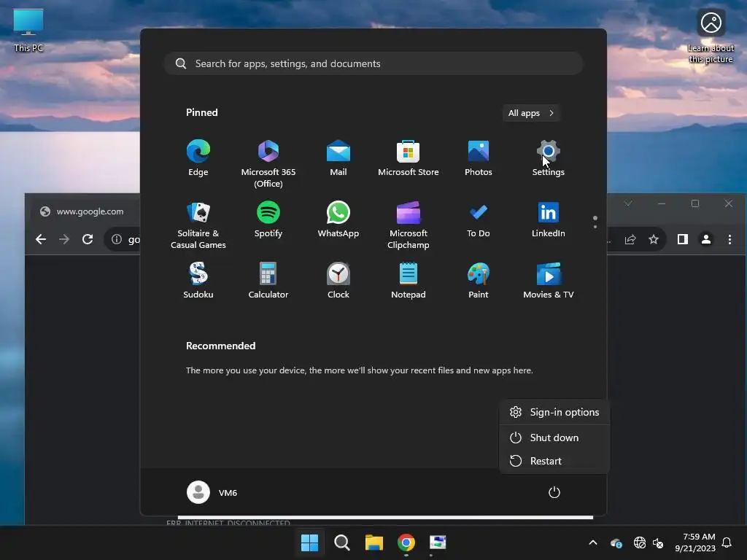Viewport: 747px width, 560px height.
Task: Launch Solitaire & Casual Games
Action: (x=198, y=225)
